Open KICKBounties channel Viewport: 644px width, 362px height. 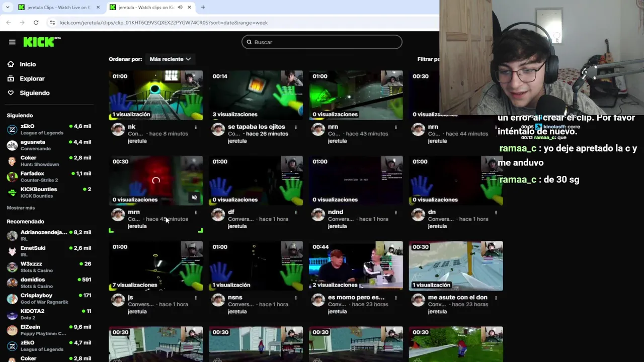click(49, 192)
